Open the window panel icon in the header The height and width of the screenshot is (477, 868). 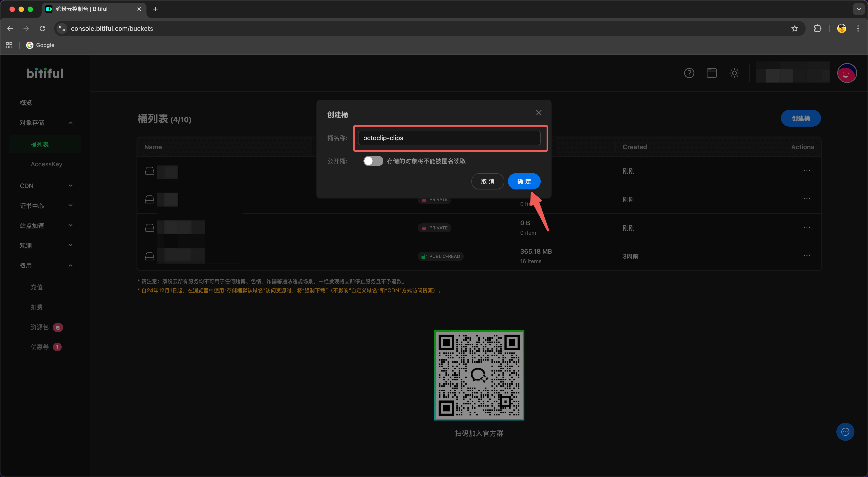pos(711,73)
